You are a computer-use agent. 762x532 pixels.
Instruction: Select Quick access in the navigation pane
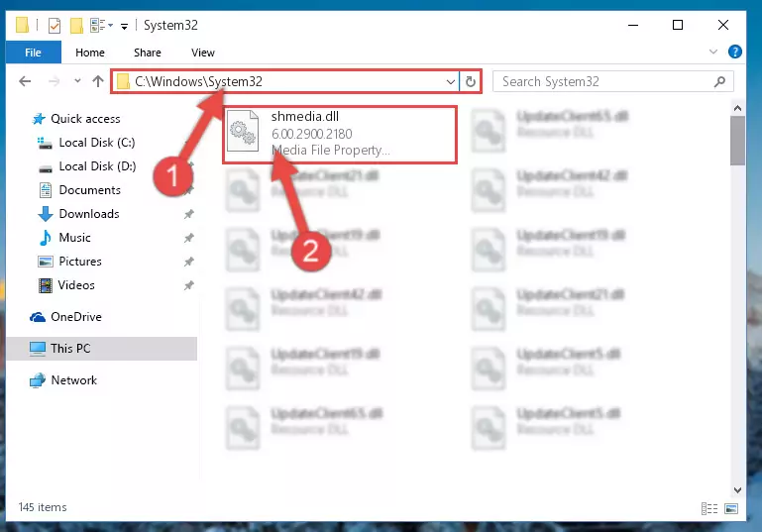pos(85,119)
